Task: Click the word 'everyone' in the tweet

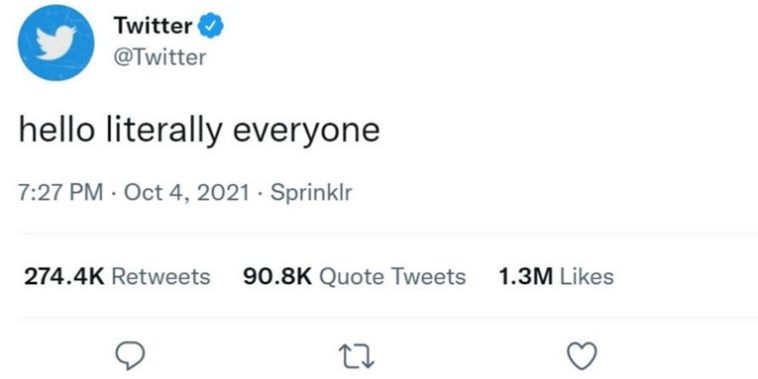Action: click(x=306, y=132)
